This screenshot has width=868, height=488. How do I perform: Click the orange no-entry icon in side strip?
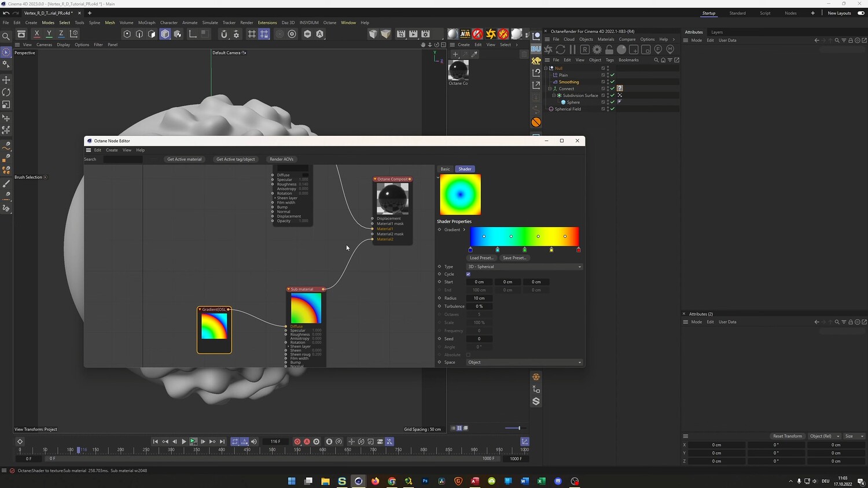pos(536,122)
